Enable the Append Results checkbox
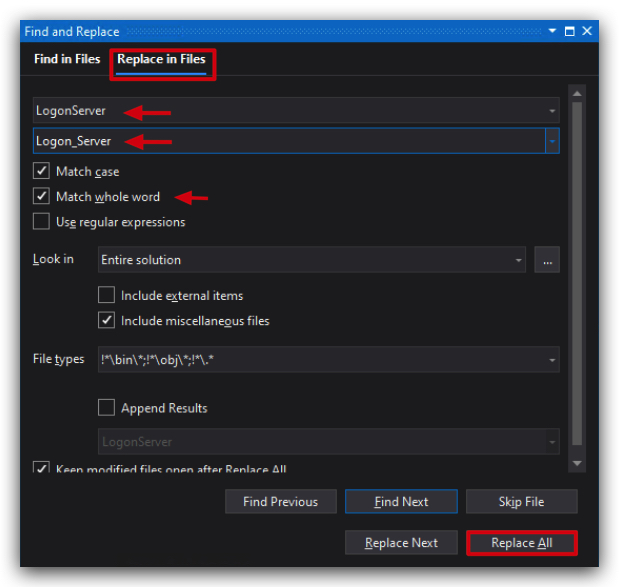Viewport: 619px width, 587px height. [x=107, y=407]
